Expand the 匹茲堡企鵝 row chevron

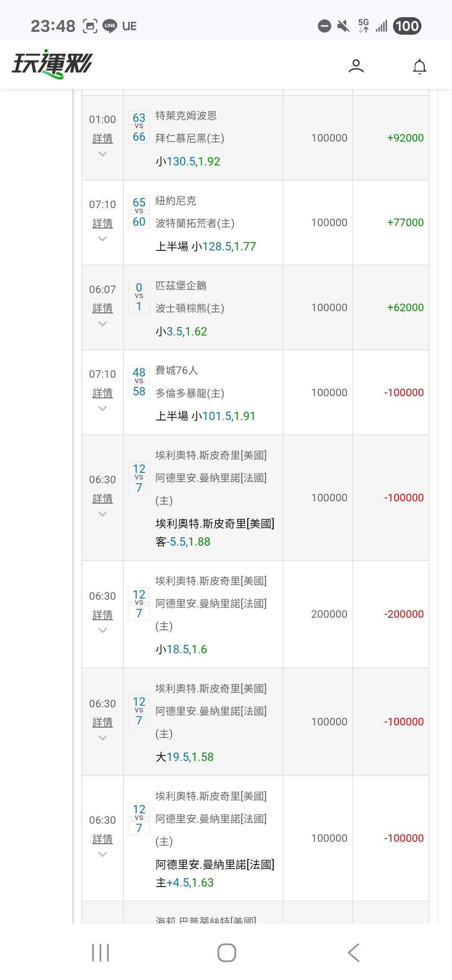coord(103,324)
